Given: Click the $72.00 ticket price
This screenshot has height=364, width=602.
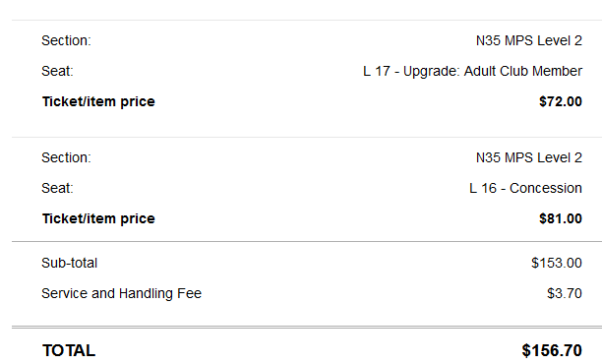Looking at the screenshot, I should 560,101.
